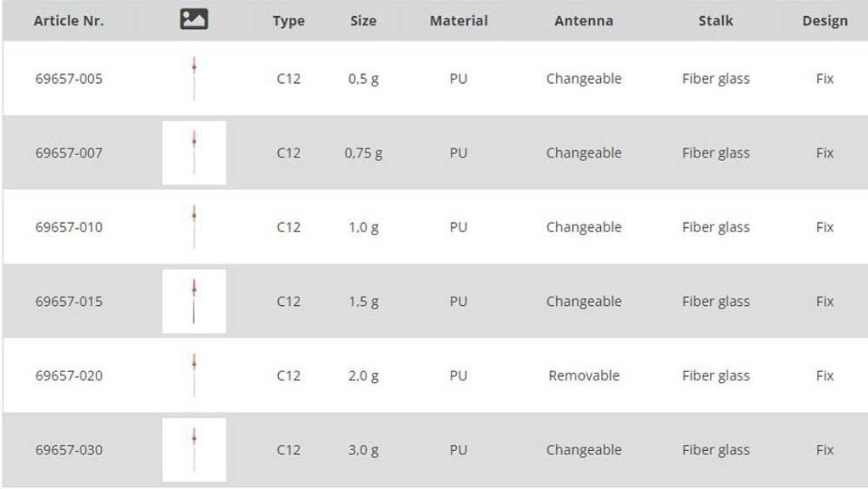
Task: Click the image column header icon
Action: point(194,19)
